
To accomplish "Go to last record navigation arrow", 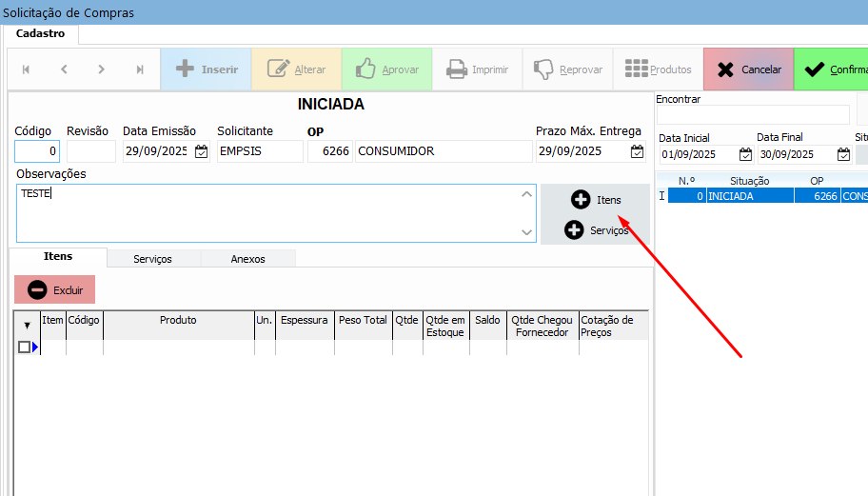I will [x=140, y=69].
